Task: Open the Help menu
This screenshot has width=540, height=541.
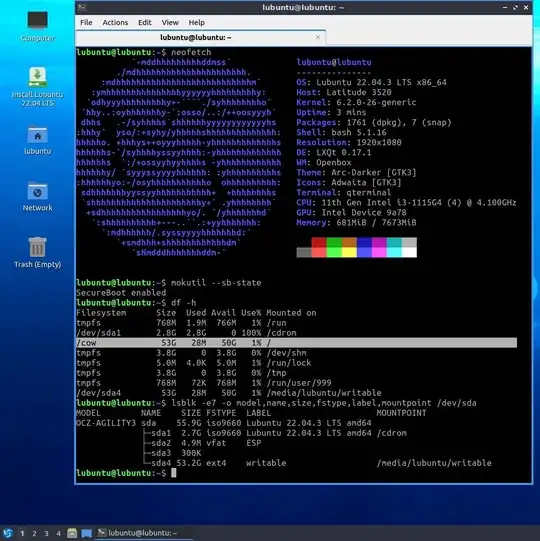Action: coord(197,22)
